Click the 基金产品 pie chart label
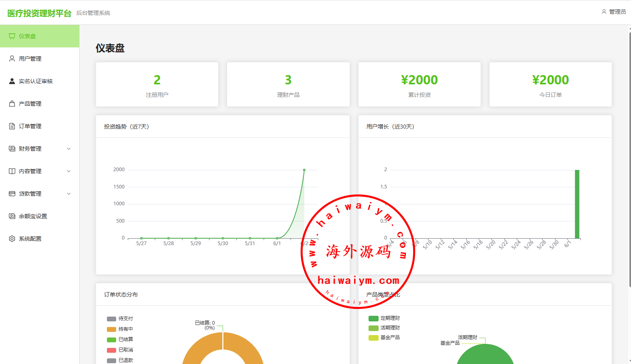Viewport: 631px width, 364px height. [x=450, y=343]
